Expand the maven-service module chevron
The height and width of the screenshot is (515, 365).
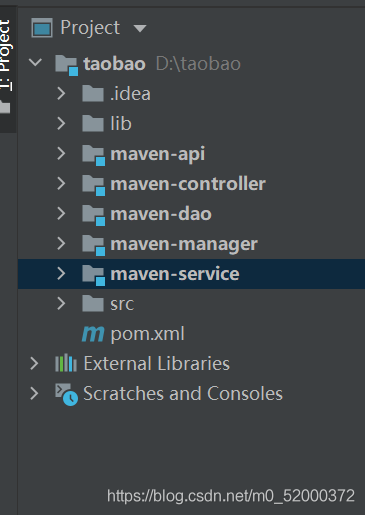click(61, 274)
